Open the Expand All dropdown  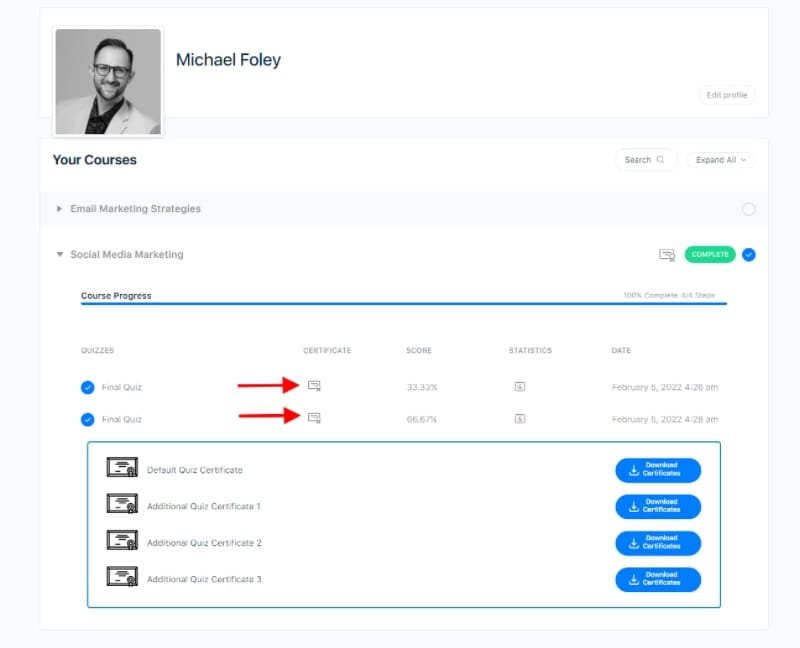(x=720, y=160)
